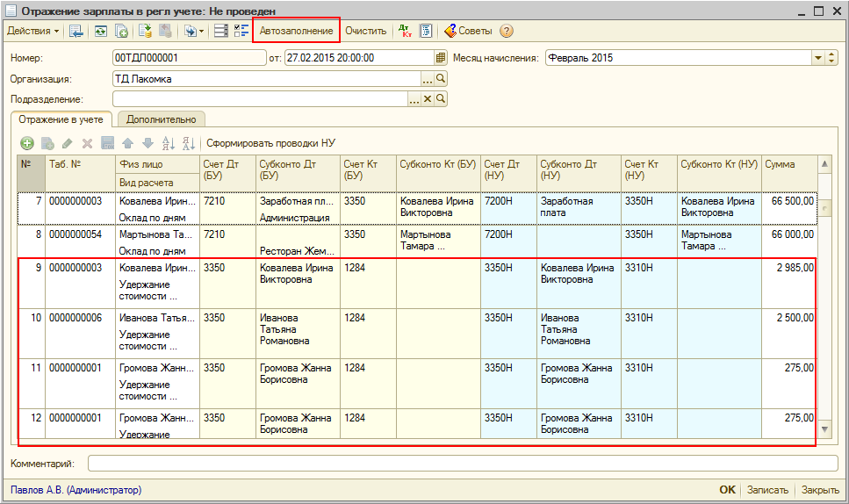Click the Очистить button
Screen dimensions: 849x504
(365, 31)
